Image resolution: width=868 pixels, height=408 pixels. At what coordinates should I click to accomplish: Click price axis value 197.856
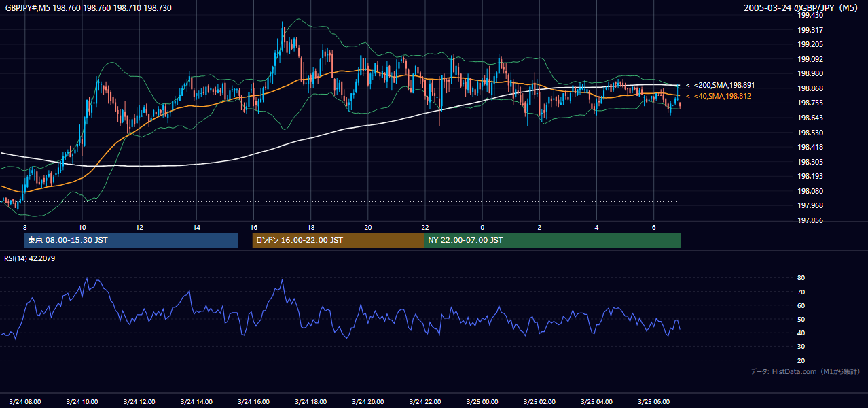(x=810, y=220)
